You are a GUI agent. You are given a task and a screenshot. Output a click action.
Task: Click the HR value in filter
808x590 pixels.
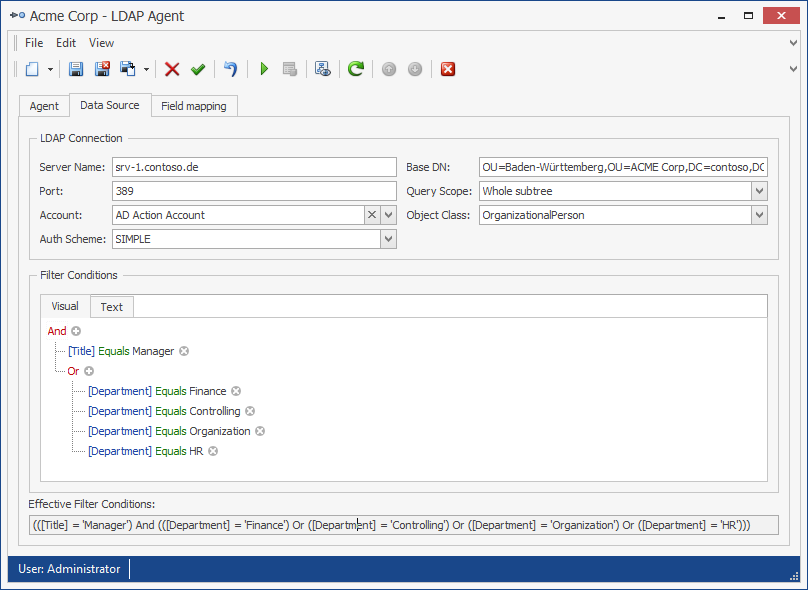click(x=196, y=451)
